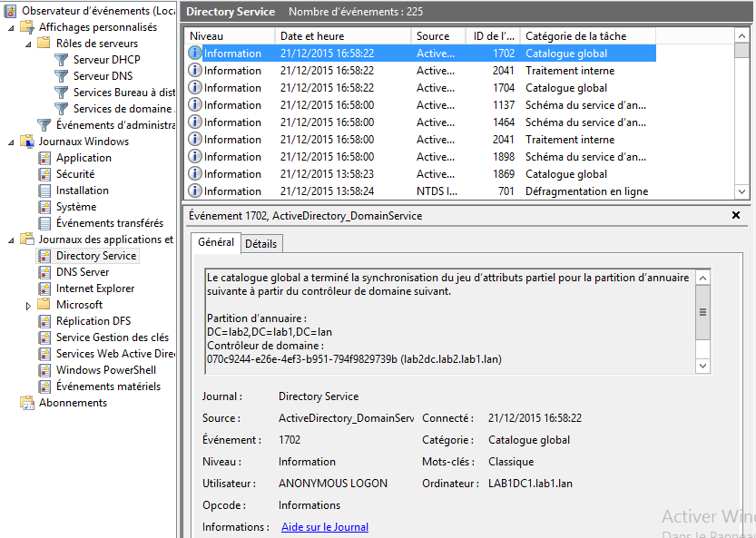Select the event 701 Défragmentation en ligne row

tap(420, 191)
